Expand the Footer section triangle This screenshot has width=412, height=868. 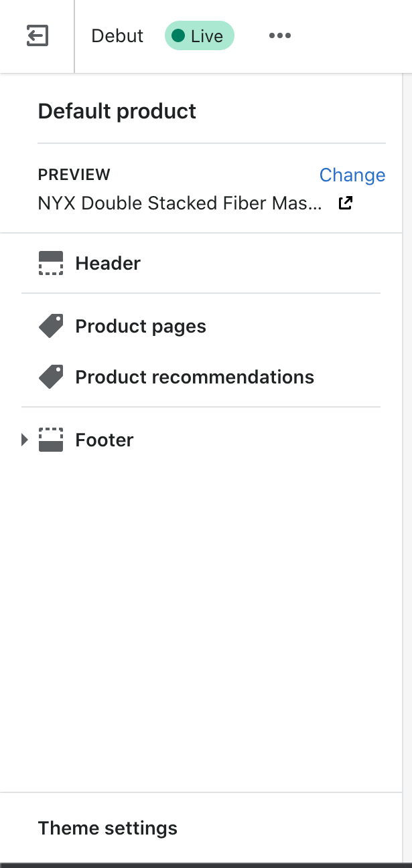click(x=25, y=440)
